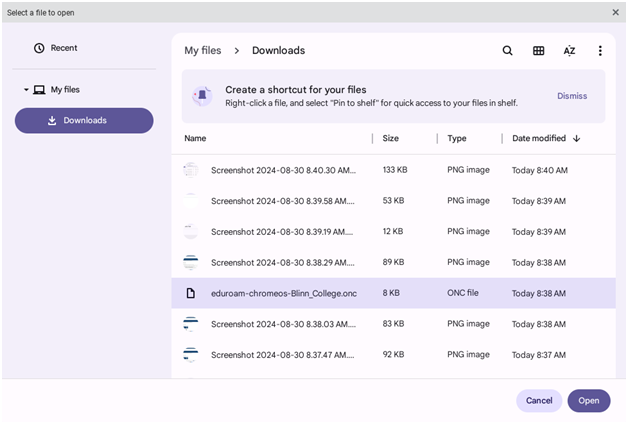Switch to thumbnail grid view
This screenshot has height=424, width=628.
(x=538, y=51)
